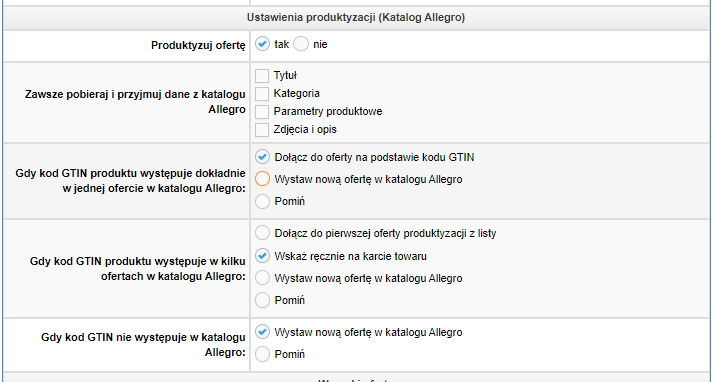This screenshot has height=382, width=712.
Task: Click 'Gdy kod GTIN produktu występuje dokładnie' label
Action: pyautogui.click(x=130, y=181)
